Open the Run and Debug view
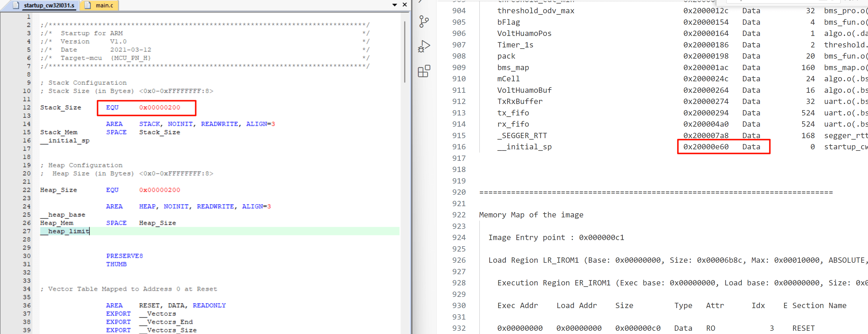 tap(424, 46)
